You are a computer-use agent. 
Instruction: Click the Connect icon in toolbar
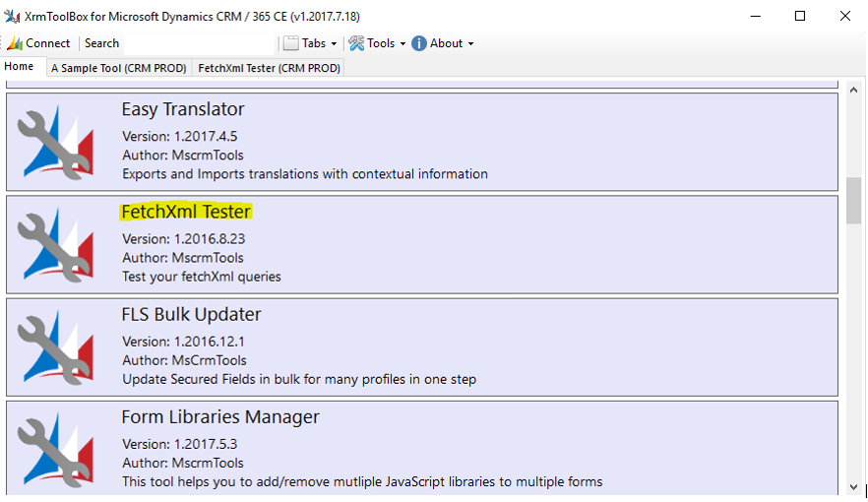(15, 43)
